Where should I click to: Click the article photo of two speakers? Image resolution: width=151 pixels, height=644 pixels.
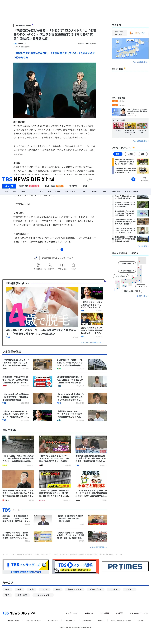point(55,90)
